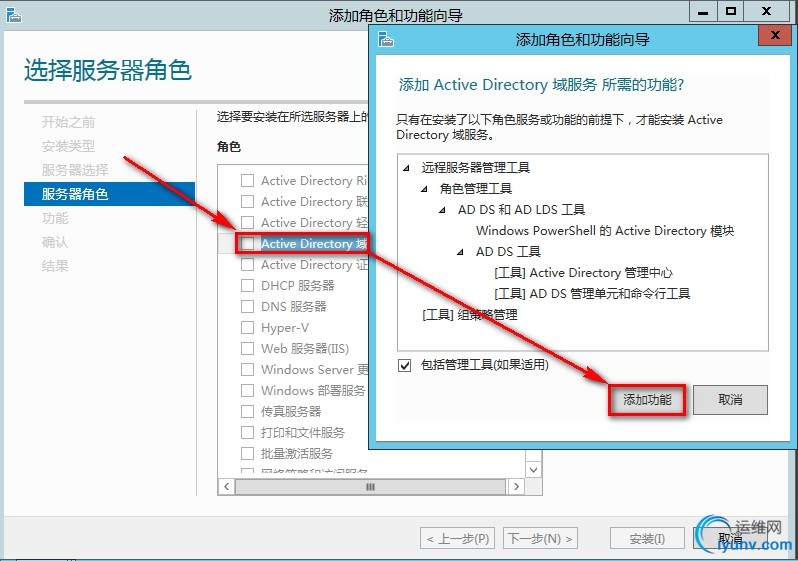Maximize the main wizard window
This screenshot has width=798, height=561.
click(731, 11)
